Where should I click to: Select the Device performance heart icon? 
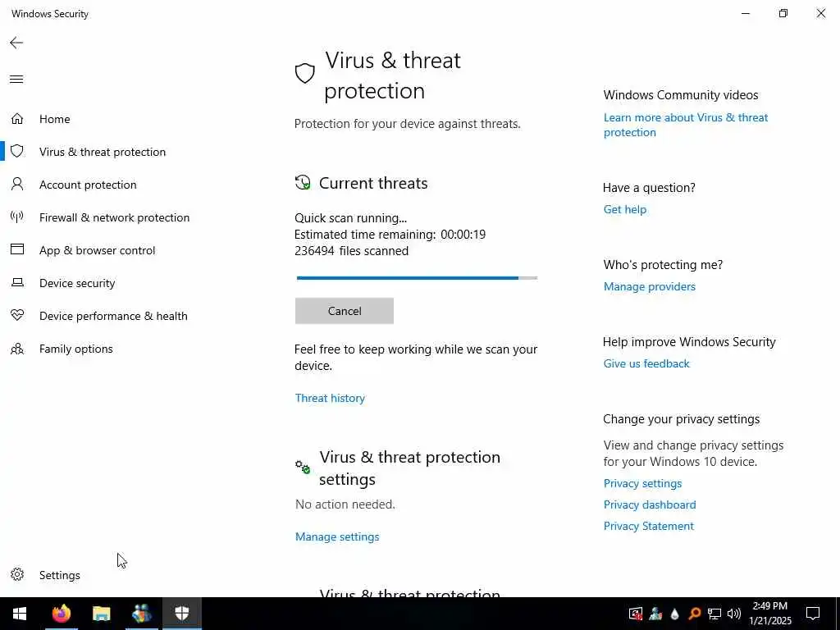(17, 316)
